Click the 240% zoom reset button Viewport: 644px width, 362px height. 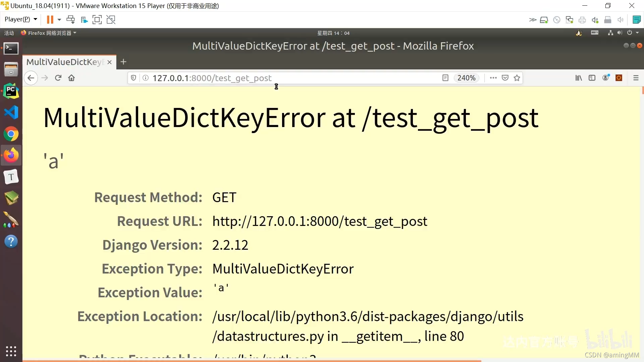tap(466, 78)
